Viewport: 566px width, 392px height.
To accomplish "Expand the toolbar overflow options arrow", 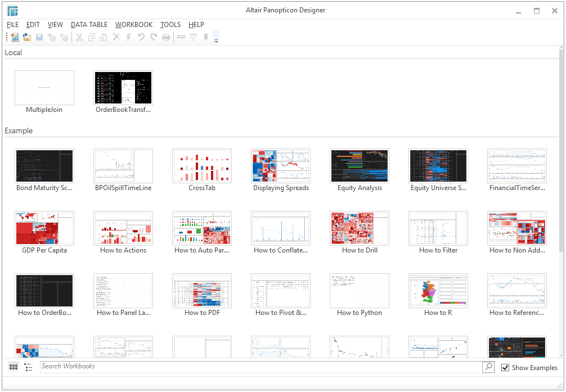I will [x=217, y=38].
